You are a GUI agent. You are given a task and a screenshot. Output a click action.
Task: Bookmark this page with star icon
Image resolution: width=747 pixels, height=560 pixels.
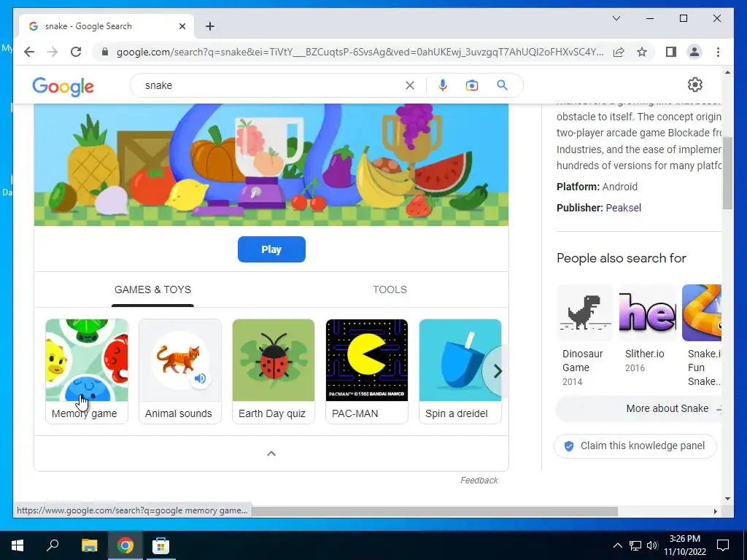coord(642,52)
